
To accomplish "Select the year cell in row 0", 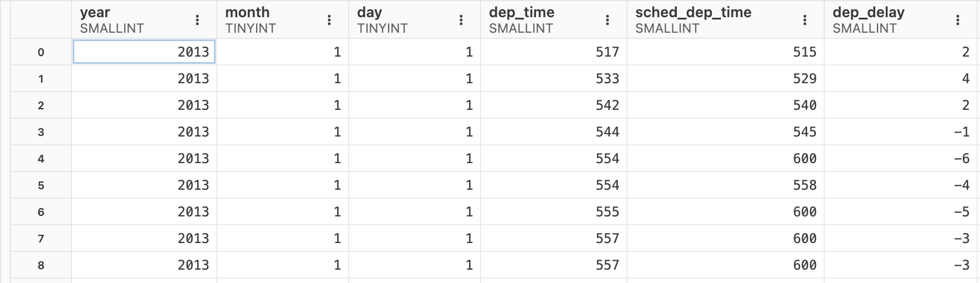I will pos(144,52).
